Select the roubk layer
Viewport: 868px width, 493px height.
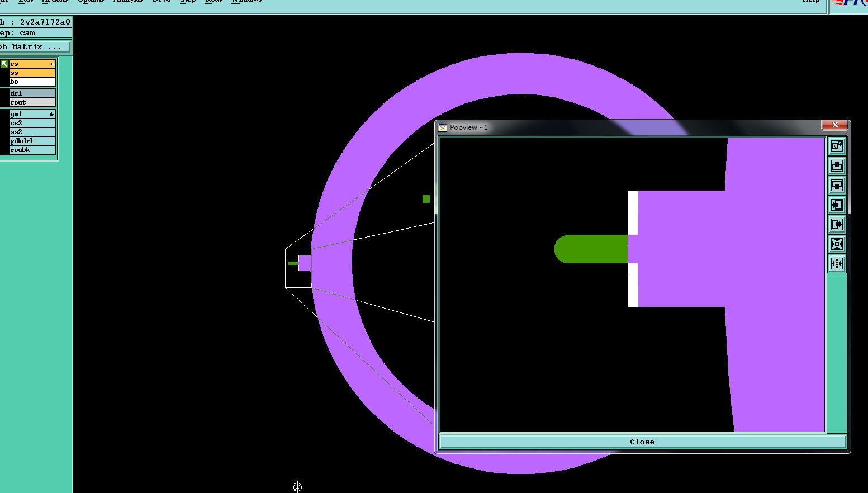[x=32, y=150]
